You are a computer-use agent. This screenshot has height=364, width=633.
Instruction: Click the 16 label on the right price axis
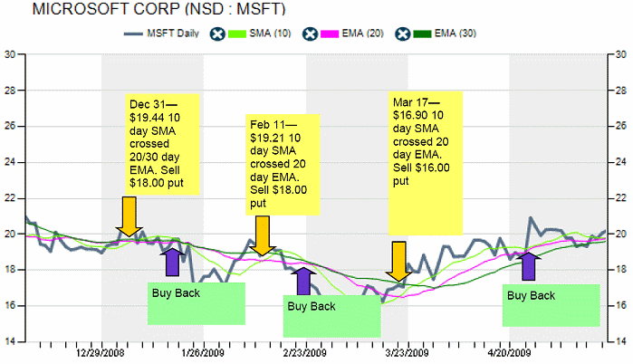pyautogui.click(x=621, y=306)
